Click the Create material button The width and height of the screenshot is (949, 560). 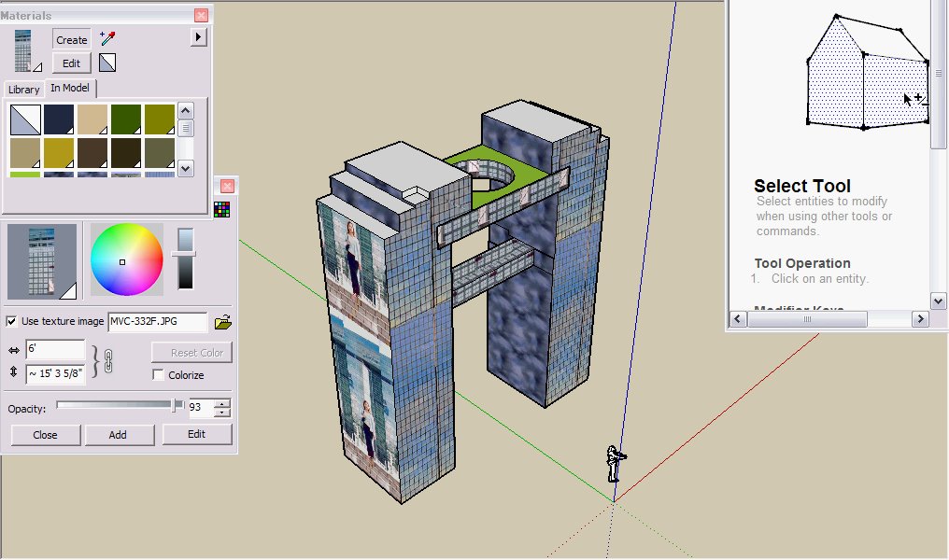pos(71,40)
